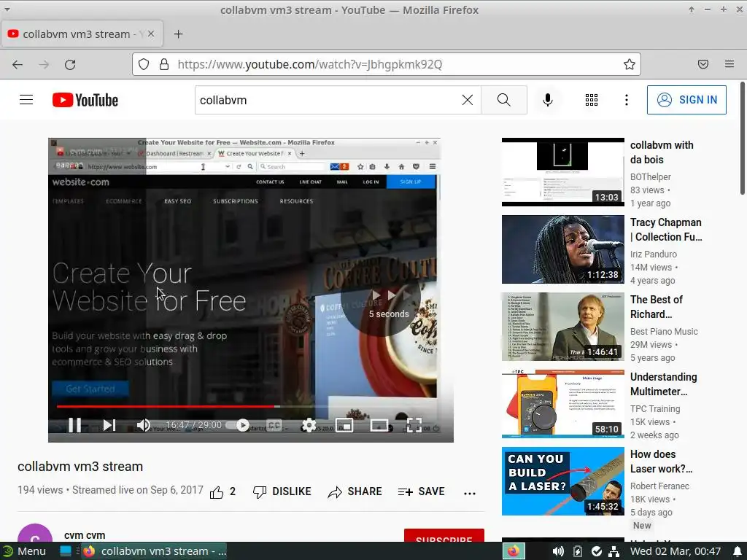
Task: Open How does Laser work video title
Action: click(661, 462)
